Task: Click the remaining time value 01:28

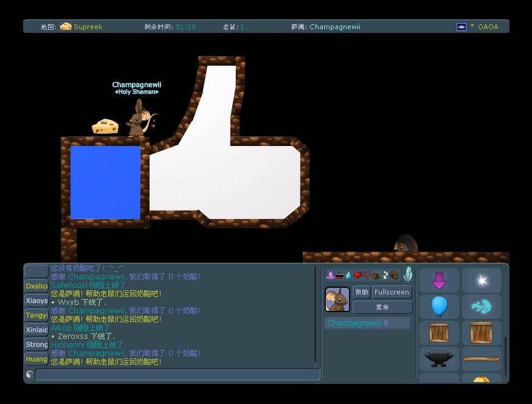Action: [185, 27]
